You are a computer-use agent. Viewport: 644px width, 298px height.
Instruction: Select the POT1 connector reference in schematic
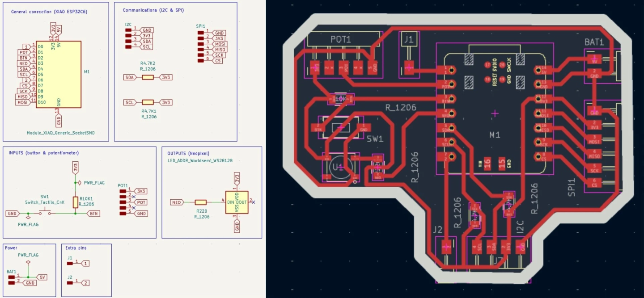coord(123,185)
